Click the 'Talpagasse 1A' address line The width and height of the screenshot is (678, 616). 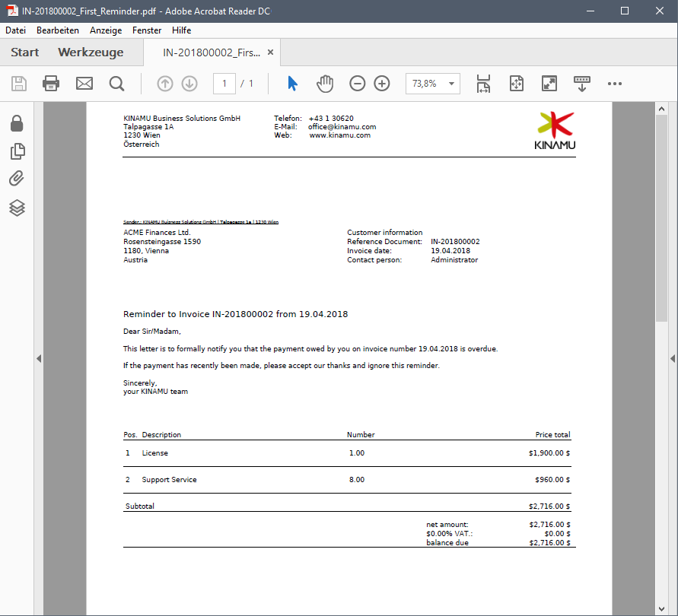coord(148,127)
